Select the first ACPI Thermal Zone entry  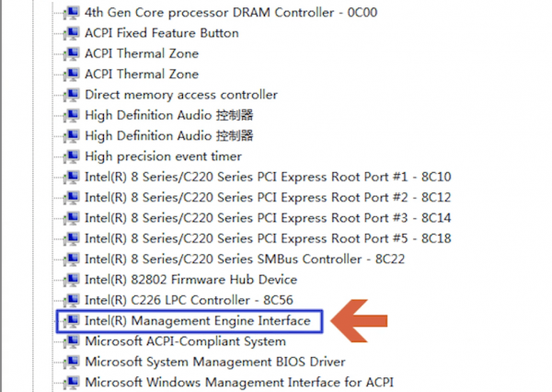[x=142, y=53]
